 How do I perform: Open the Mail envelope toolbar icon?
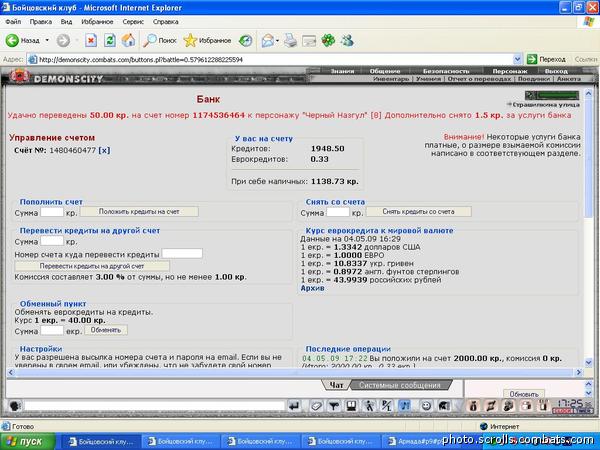tap(268, 40)
